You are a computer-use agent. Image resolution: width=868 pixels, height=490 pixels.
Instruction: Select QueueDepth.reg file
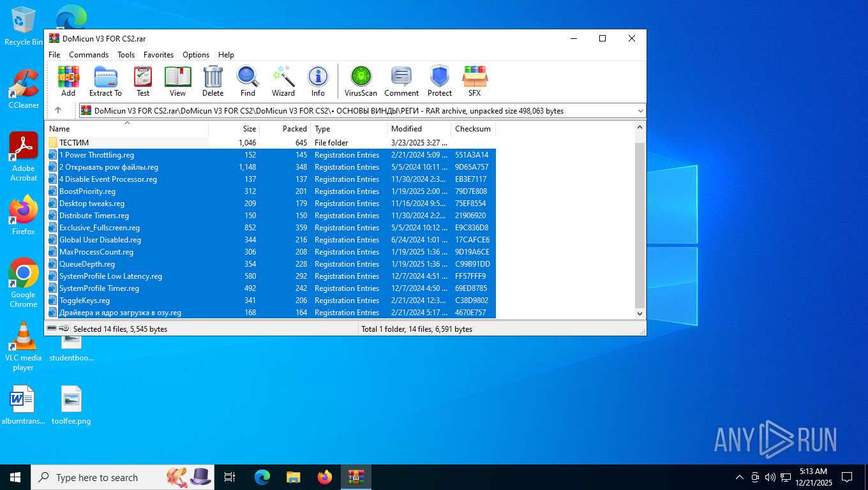click(87, 264)
